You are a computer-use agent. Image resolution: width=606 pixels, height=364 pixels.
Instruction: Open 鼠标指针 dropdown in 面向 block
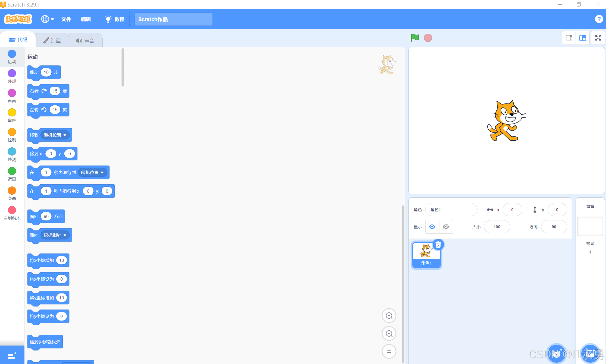click(55, 235)
